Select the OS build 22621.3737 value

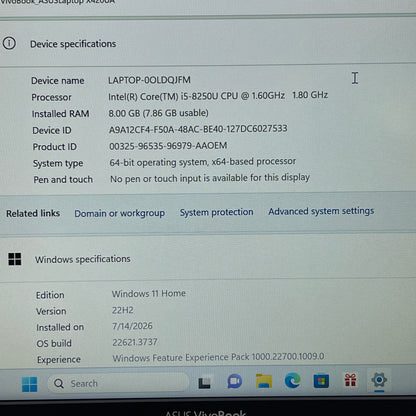tap(135, 342)
